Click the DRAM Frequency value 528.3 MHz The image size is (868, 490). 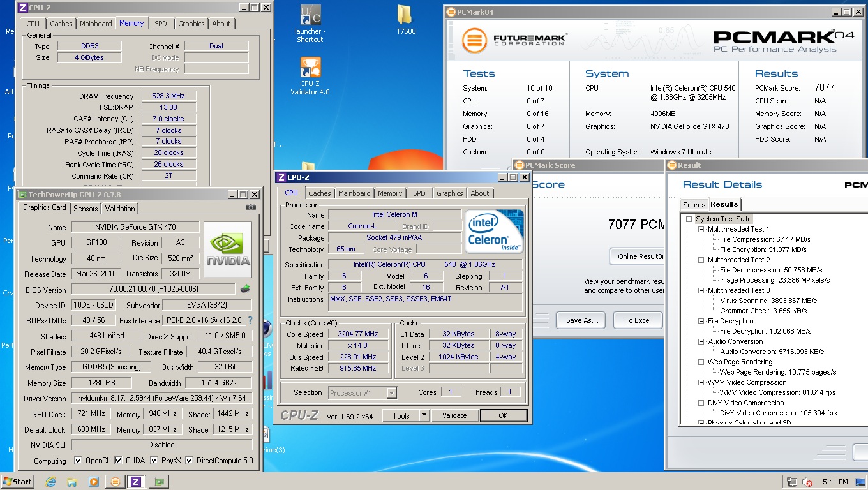[x=168, y=96]
